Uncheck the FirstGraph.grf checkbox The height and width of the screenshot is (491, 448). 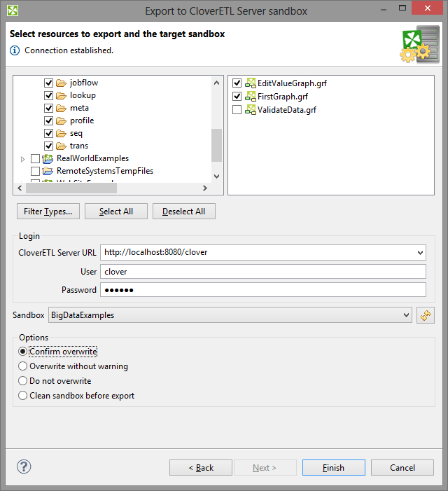coord(237,97)
